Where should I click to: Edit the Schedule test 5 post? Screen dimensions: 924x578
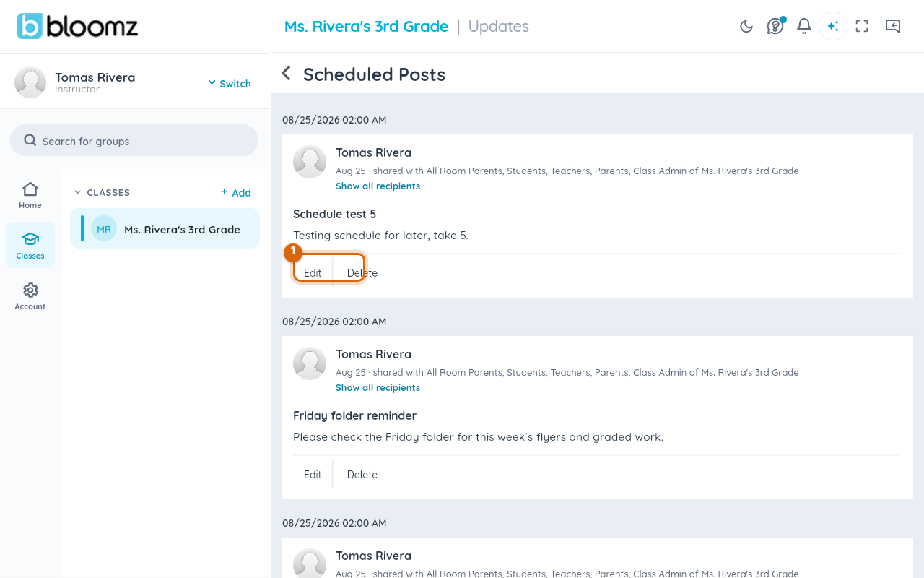313,272
